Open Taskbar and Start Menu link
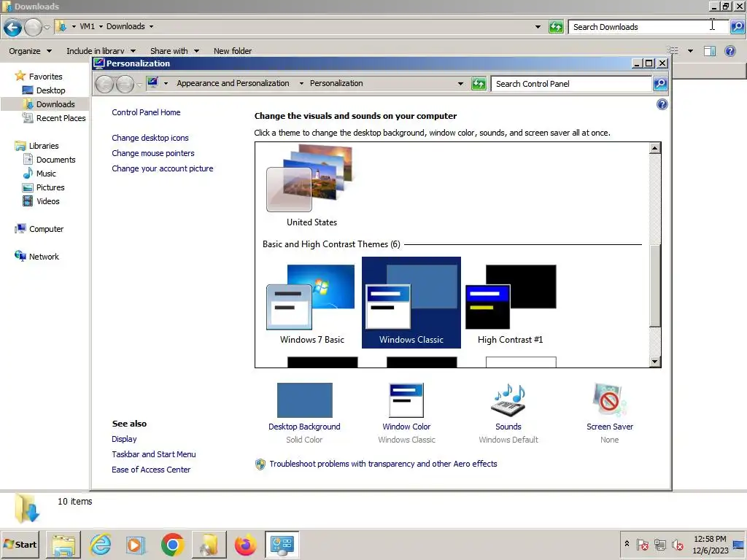The image size is (747, 560). click(153, 454)
